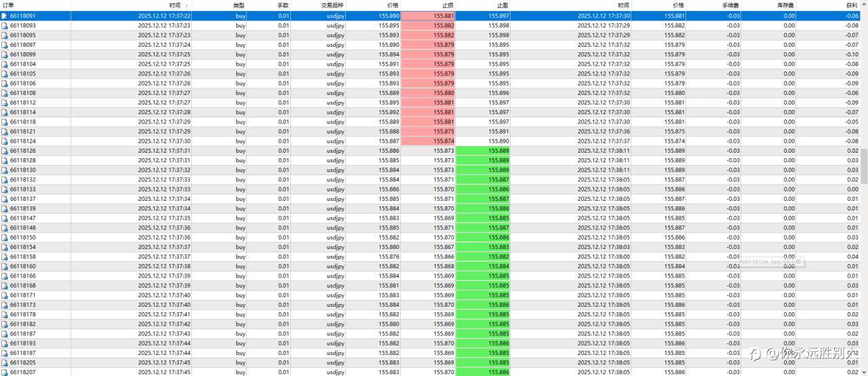
Task: Click the profit value 0.04
Action: 853,257
